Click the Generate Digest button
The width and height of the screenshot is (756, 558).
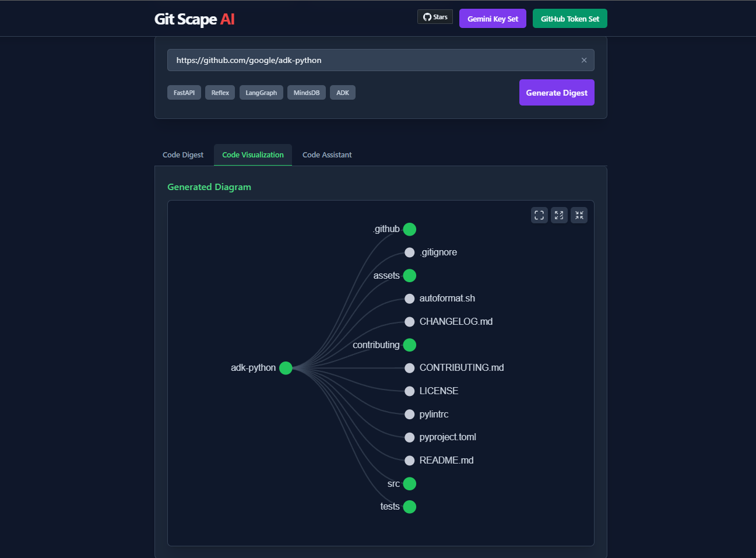coord(557,93)
